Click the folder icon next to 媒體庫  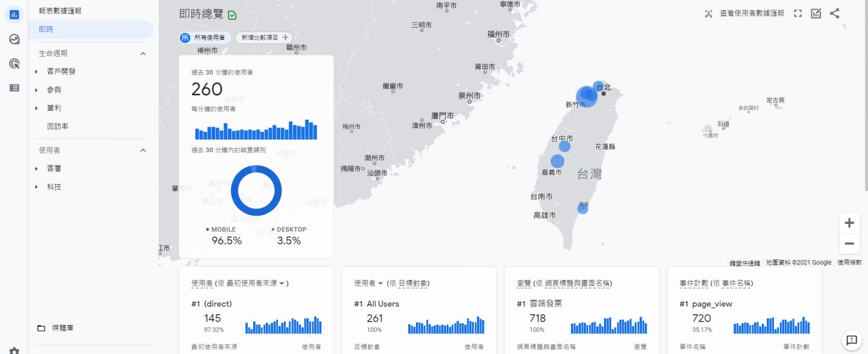coord(41,328)
